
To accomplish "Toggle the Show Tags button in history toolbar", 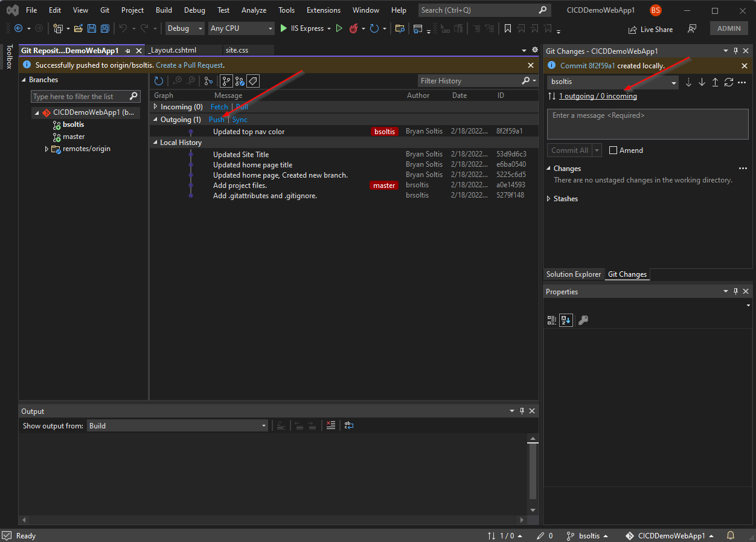I will point(254,81).
